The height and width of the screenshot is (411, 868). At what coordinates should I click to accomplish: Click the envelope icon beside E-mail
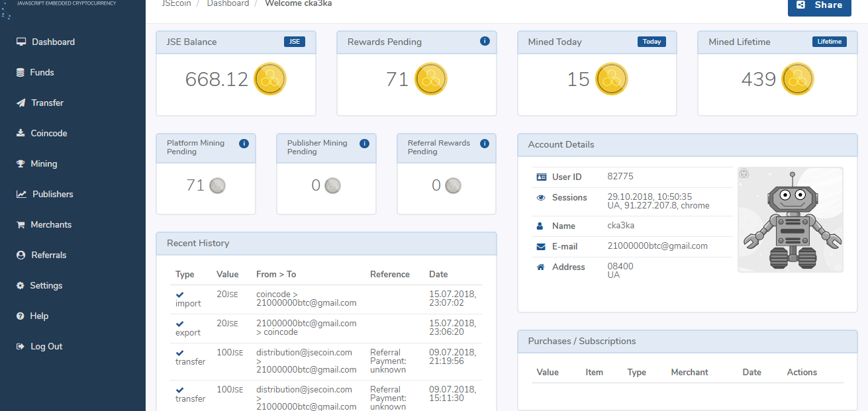click(x=541, y=246)
